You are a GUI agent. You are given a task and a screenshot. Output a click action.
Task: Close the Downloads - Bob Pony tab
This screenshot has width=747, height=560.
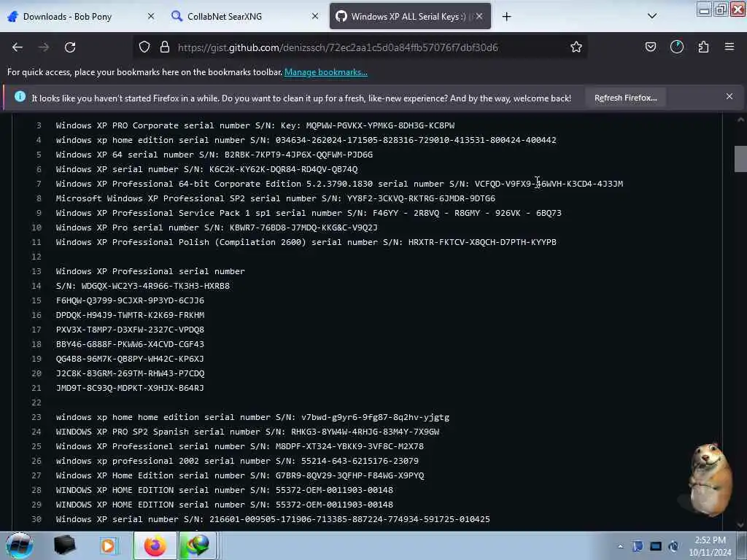[150, 16]
